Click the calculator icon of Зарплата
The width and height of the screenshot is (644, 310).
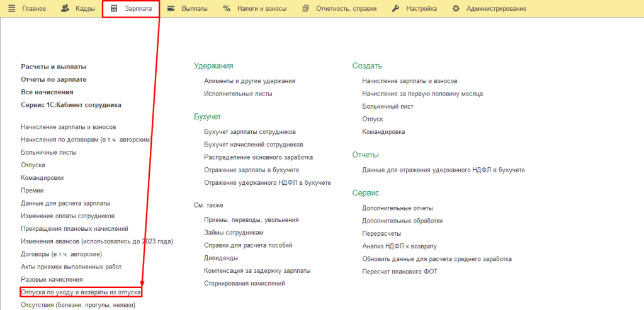coord(114,8)
